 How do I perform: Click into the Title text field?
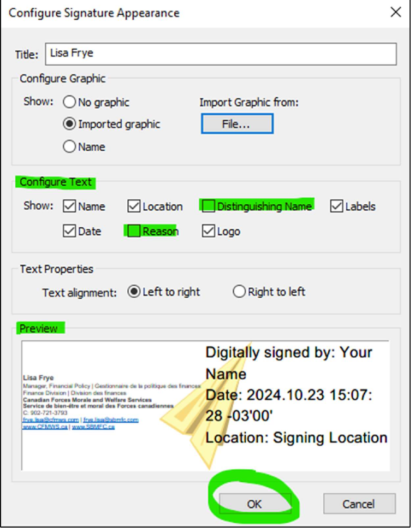pos(221,54)
